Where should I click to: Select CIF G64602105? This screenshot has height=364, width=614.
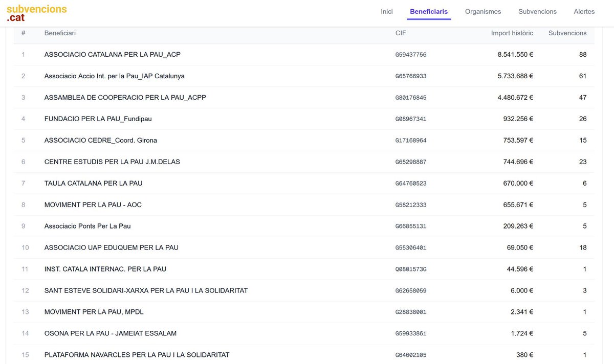411,355
